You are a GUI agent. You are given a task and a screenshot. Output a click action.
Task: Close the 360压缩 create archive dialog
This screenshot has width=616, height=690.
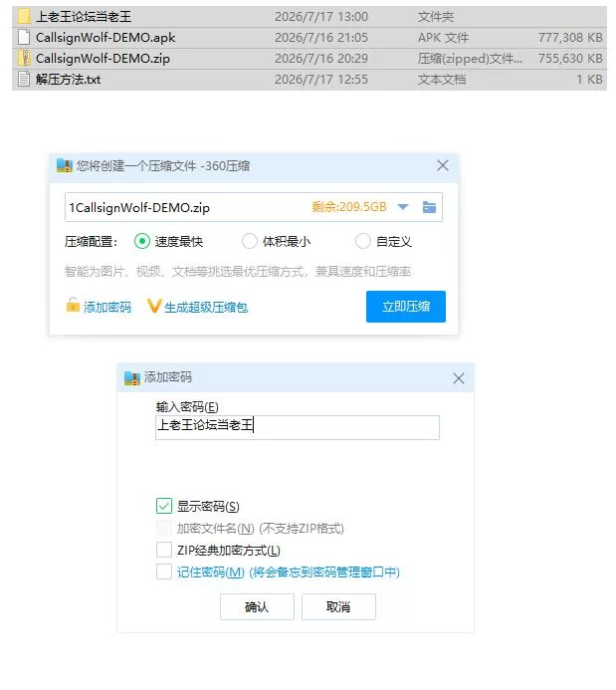pyautogui.click(x=443, y=165)
